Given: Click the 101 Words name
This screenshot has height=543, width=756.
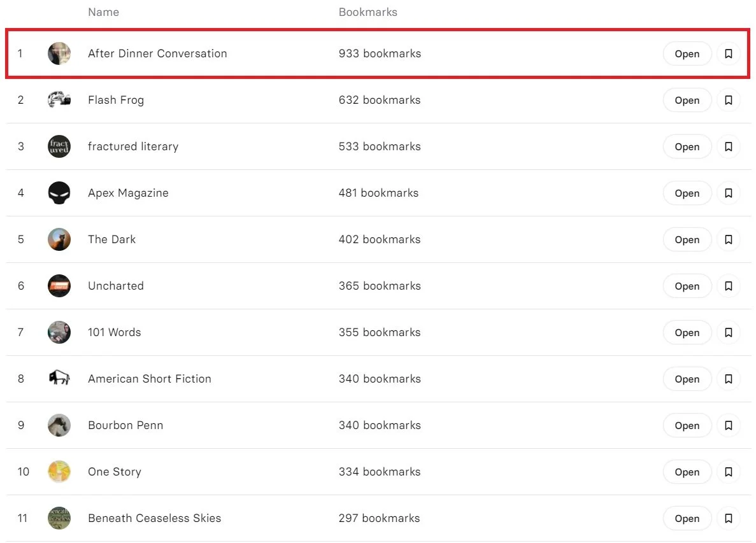Looking at the screenshot, I should [114, 332].
